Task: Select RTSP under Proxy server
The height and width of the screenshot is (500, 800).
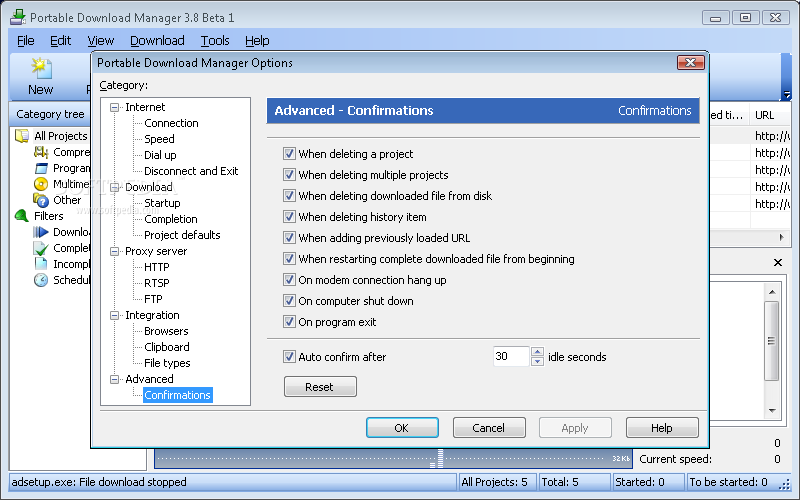Action: [x=157, y=283]
